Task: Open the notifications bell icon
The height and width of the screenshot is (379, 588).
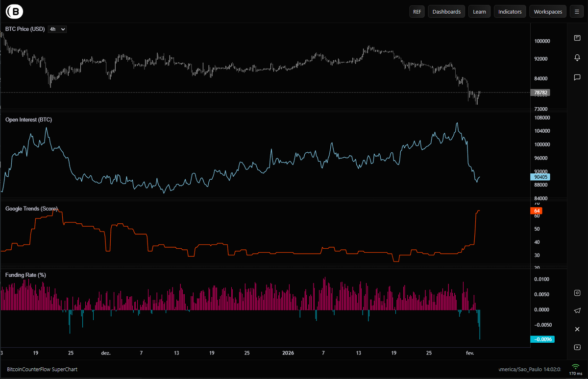Action: pos(577,58)
